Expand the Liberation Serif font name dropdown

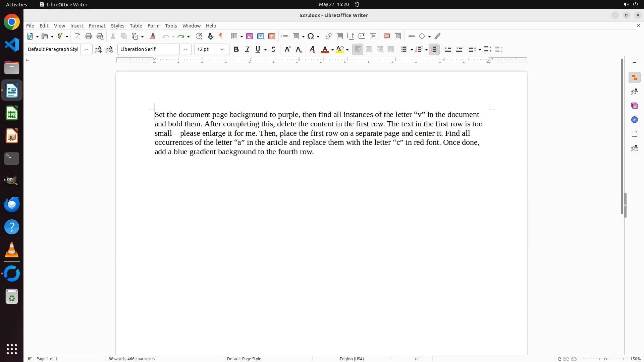[x=185, y=49]
